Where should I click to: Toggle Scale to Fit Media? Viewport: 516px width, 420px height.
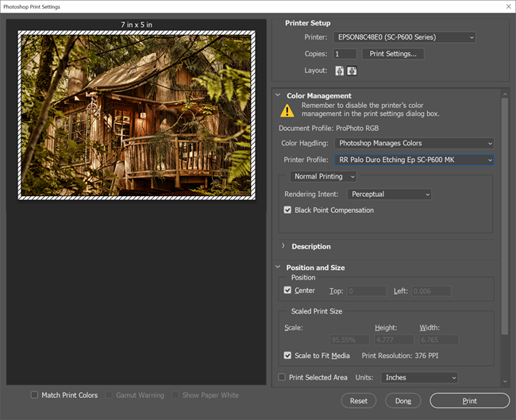click(288, 356)
